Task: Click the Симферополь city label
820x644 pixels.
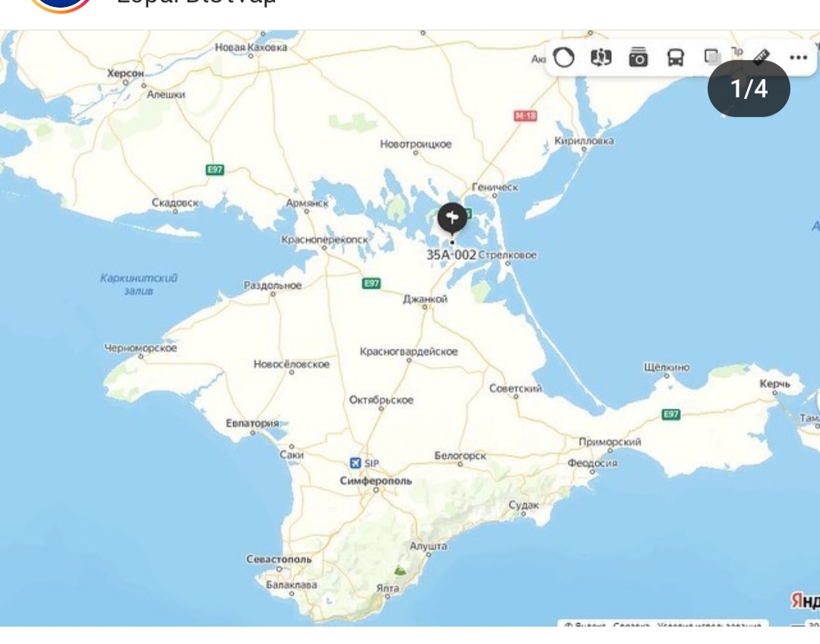Action: (376, 481)
